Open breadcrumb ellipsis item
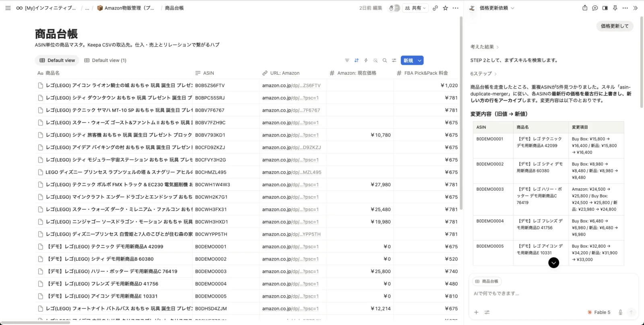 point(87,8)
